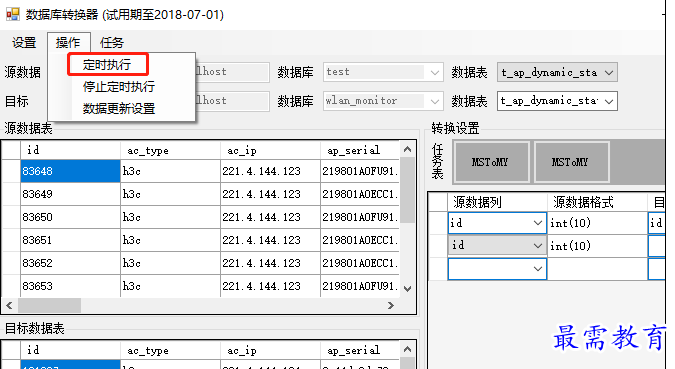The width and height of the screenshot is (675, 369).
Task: Click the source table scroll left arrow
Action: coord(9,305)
